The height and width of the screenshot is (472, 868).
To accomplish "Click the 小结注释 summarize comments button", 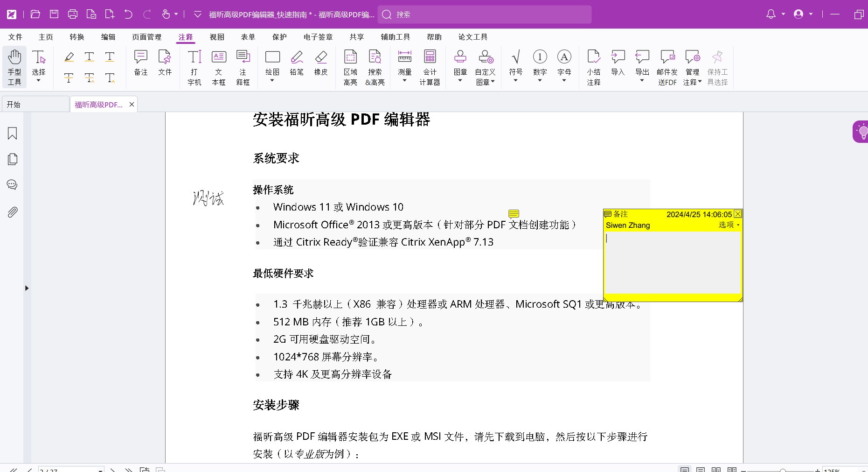I will point(593,68).
